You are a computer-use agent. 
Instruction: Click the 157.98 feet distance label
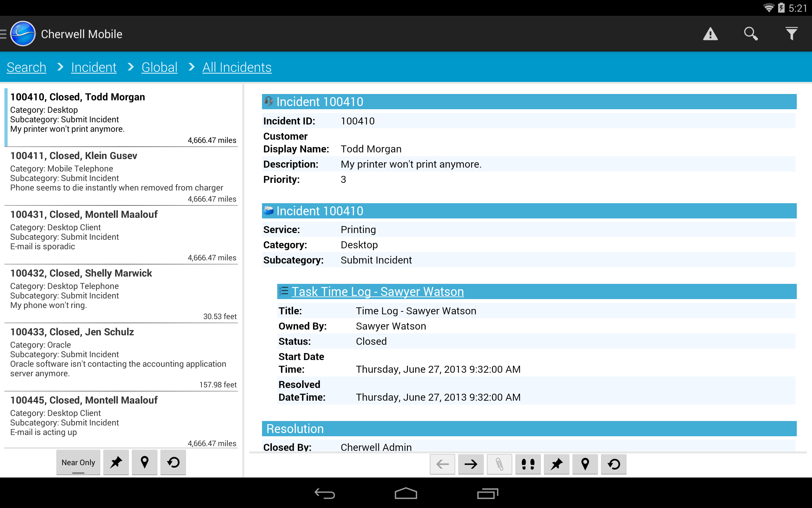click(x=218, y=385)
